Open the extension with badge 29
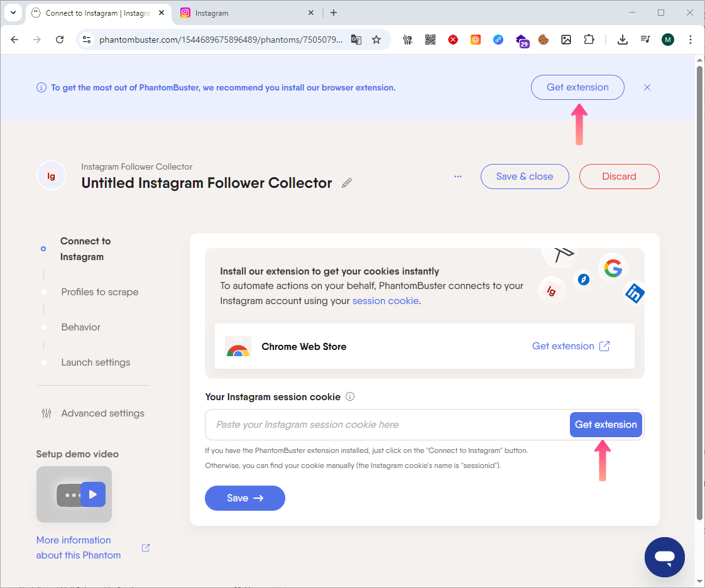The height and width of the screenshot is (588, 705). click(522, 40)
